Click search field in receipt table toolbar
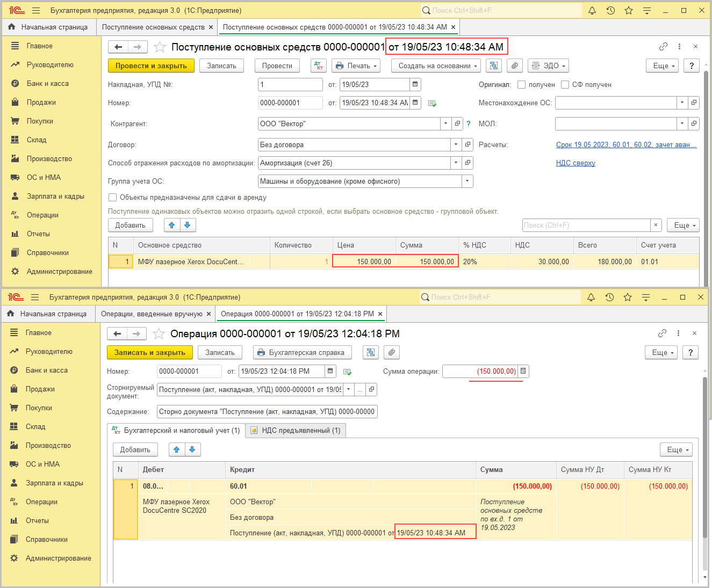The width and height of the screenshot is (712, 588). click(586, 225)
